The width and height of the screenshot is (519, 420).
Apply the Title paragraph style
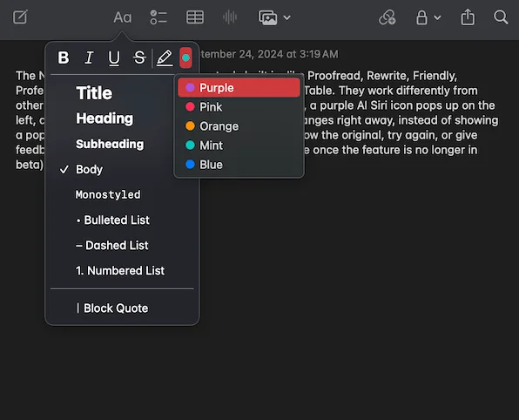click(x=94, y=92)
